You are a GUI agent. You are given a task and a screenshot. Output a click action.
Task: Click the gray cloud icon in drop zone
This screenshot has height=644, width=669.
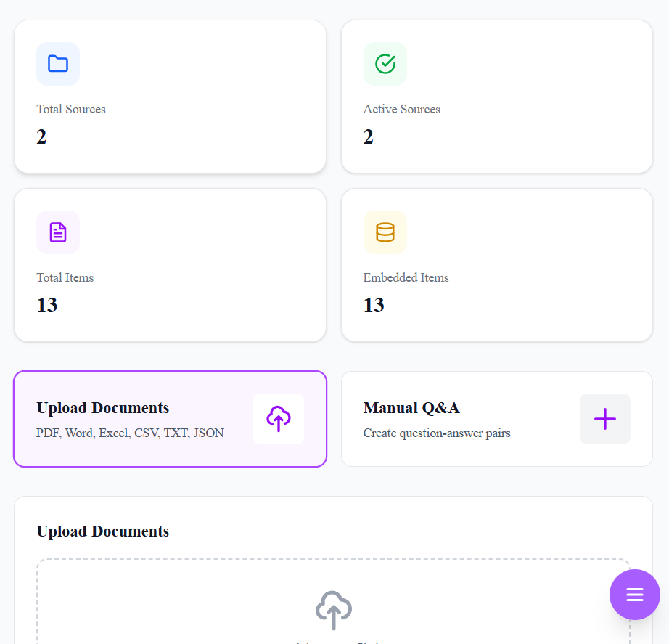[334, 610]
